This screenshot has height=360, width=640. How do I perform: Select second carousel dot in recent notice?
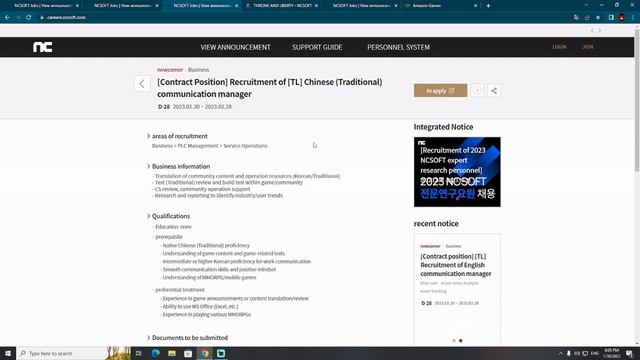(x=461, y=340)
